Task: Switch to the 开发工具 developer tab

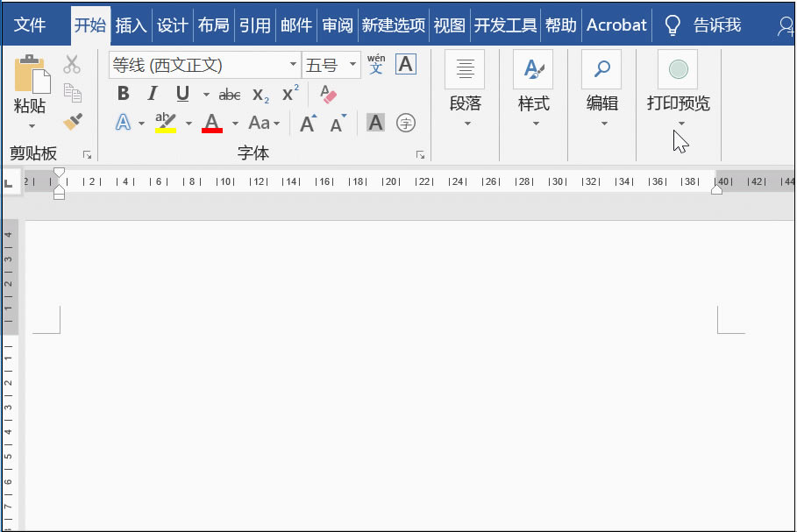Action: click(505, 25)
